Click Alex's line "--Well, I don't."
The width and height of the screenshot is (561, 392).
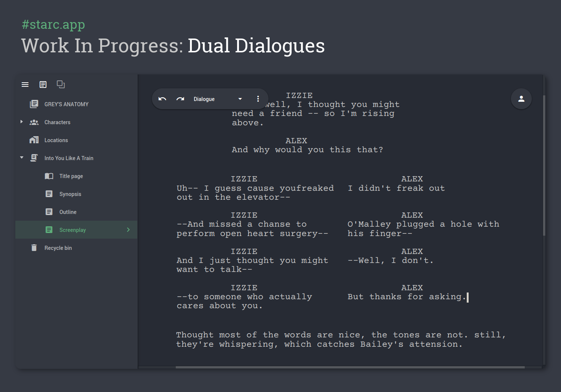click(390, 260)
